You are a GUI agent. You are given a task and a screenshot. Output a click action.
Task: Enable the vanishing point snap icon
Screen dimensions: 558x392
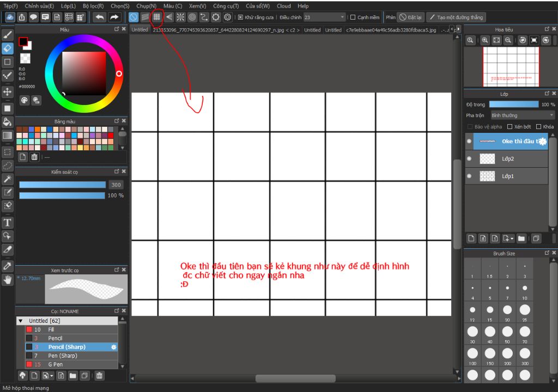[x=169, y=17]
